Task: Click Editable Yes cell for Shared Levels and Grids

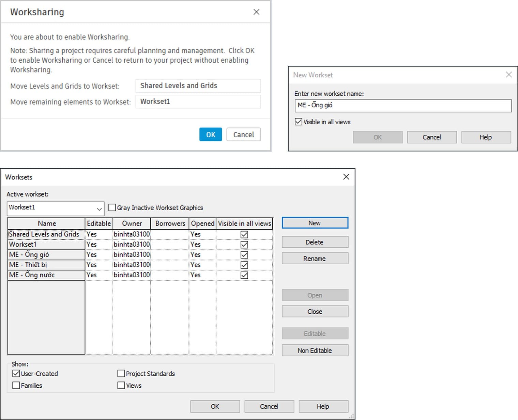Action: point(98,234)
